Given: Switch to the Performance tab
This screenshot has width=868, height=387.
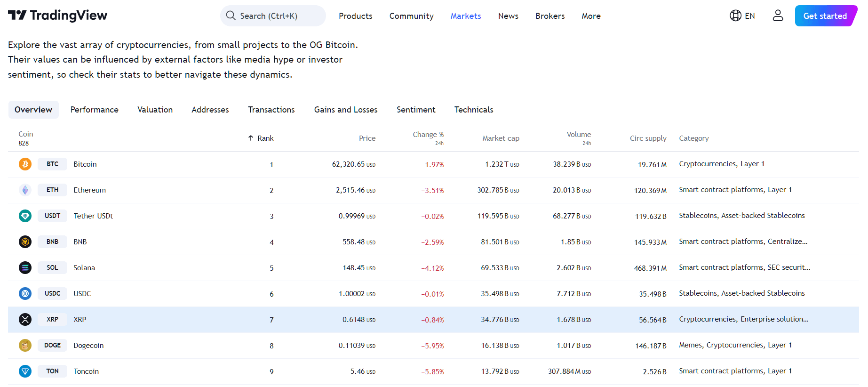Looking at the screenshot, I should pyautogui.click(x=95, y=110).
